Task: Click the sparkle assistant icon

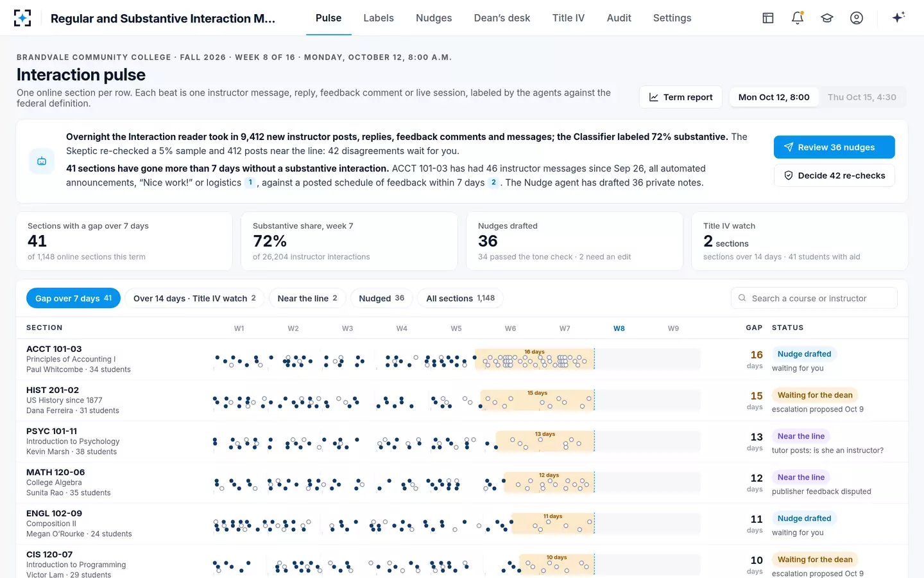Action: (898, 17)
